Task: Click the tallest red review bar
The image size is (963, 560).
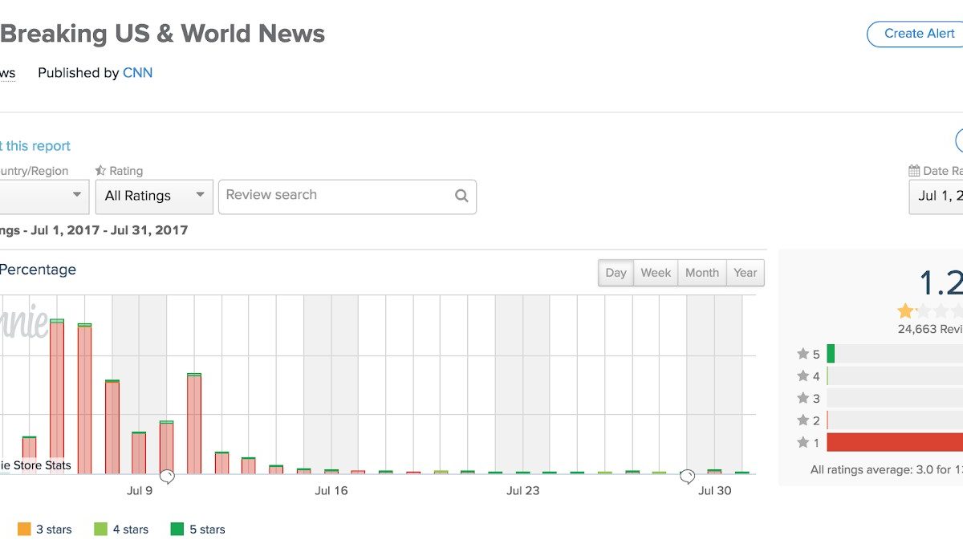Action: point(57,397)
